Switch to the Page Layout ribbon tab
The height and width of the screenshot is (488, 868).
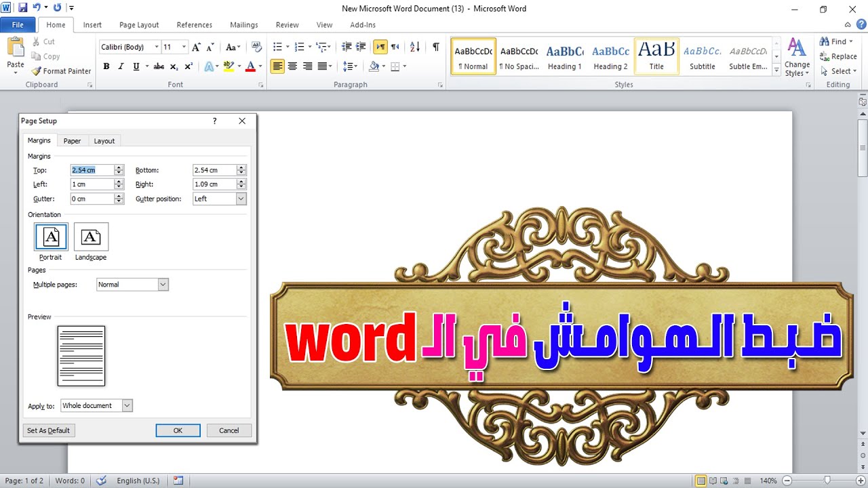[139, 25]
